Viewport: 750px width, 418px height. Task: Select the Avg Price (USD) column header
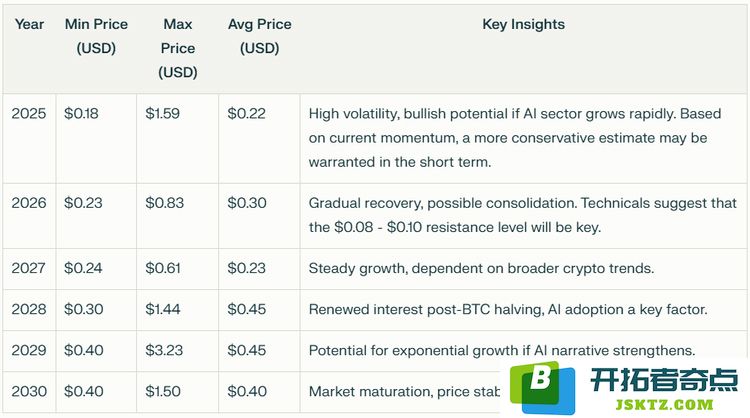(259, 36)
